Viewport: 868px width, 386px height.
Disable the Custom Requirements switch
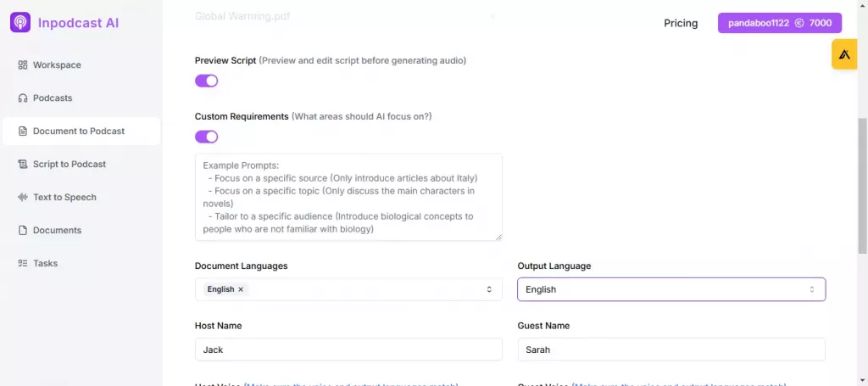[207, 137]
